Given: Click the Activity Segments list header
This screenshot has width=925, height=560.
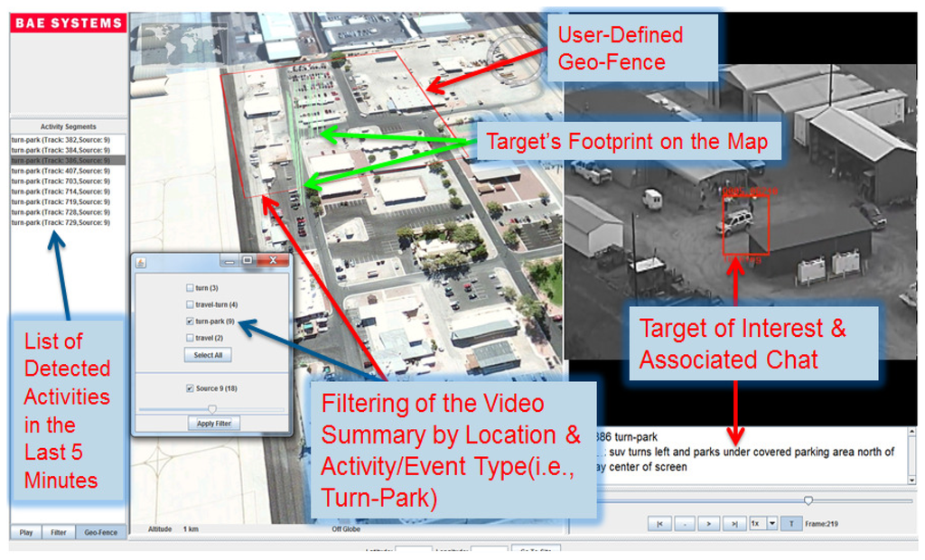Looking at the screenshot, I should tap(68, 126).
